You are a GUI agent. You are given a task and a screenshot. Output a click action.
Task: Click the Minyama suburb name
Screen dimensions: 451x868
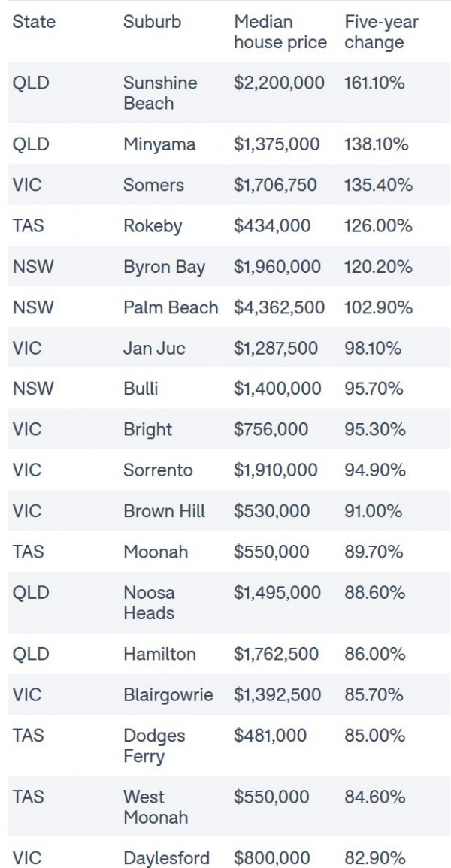tap(159, 144)
